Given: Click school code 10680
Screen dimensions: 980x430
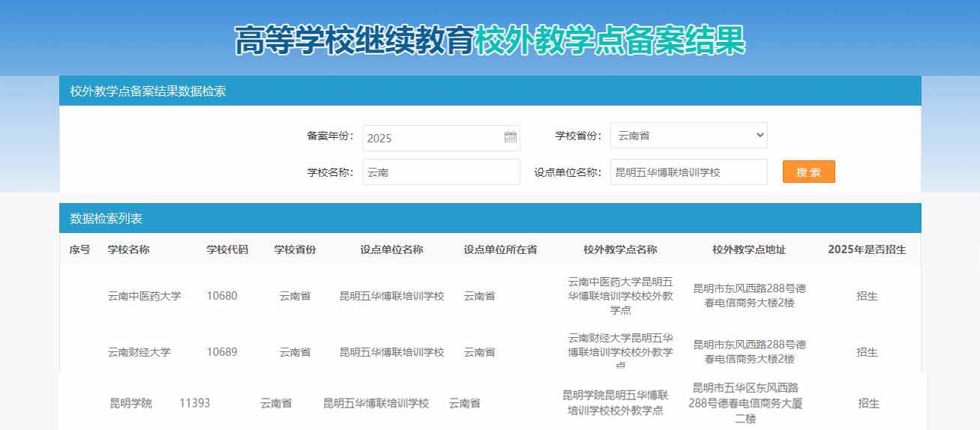Looking at the screenshot, I should (x=222, y=296).
